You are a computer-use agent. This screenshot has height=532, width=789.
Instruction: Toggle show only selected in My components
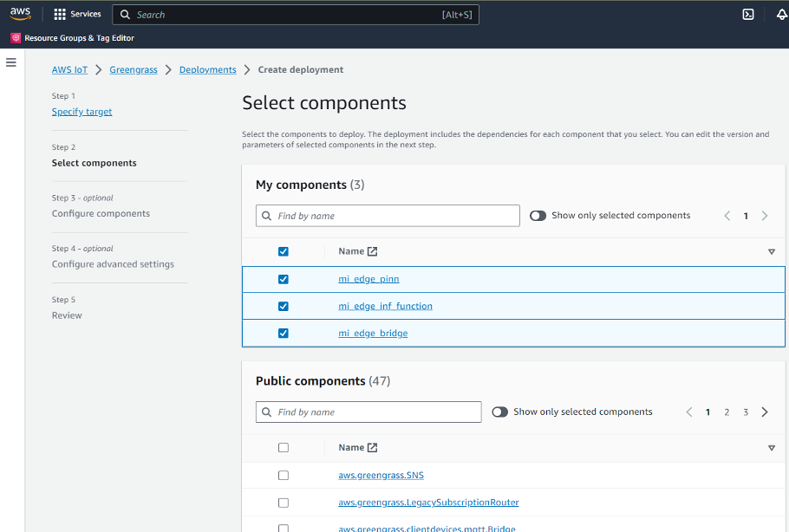[538, 216]
